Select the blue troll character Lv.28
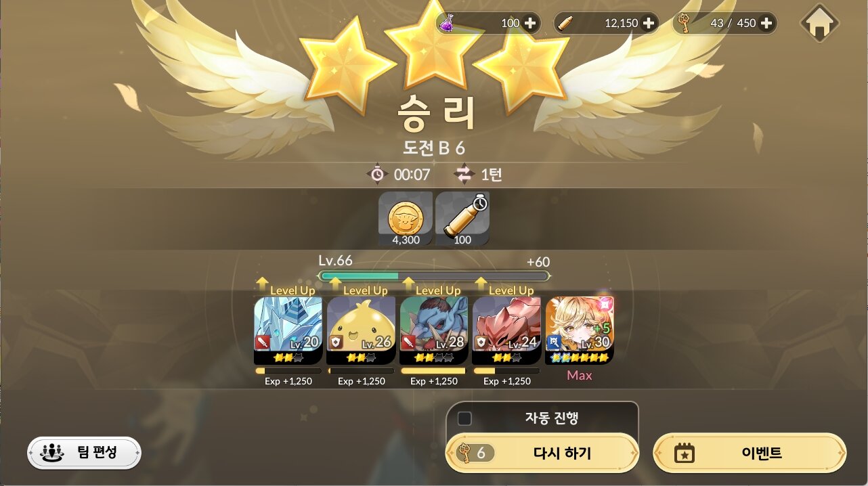Image resolution: width=868 pixels, height=486 pixels. (433, 331)
